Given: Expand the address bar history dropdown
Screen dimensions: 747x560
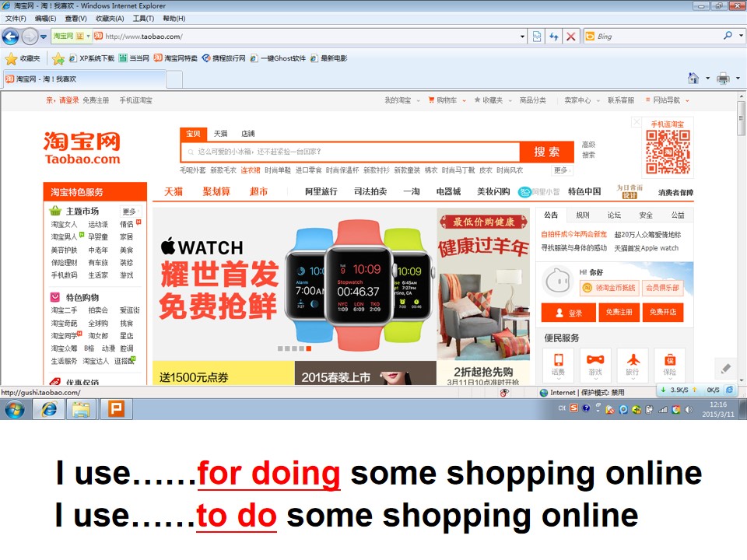Looking at the screenshot, I should (x=522, y=37).
